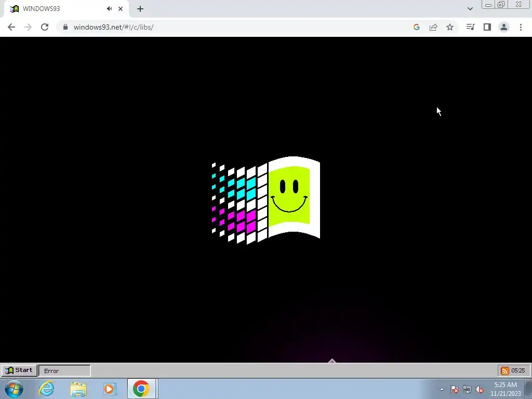Open the tab search chevron
532x399 pixels.
pos(470,9)
